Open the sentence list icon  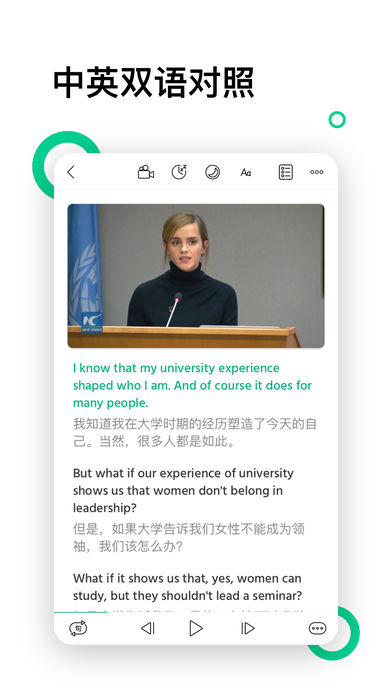285,172
